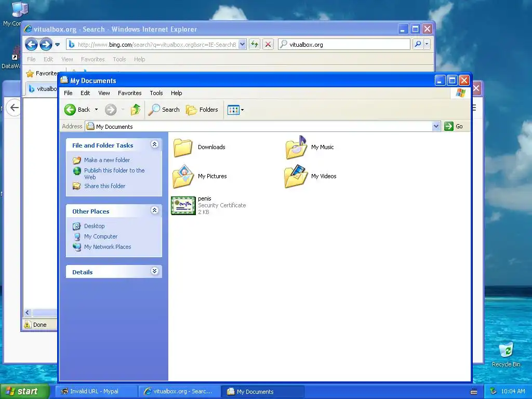Click the system tray network icon
This screenshot has width=532, height=399.
coord(493,391)
